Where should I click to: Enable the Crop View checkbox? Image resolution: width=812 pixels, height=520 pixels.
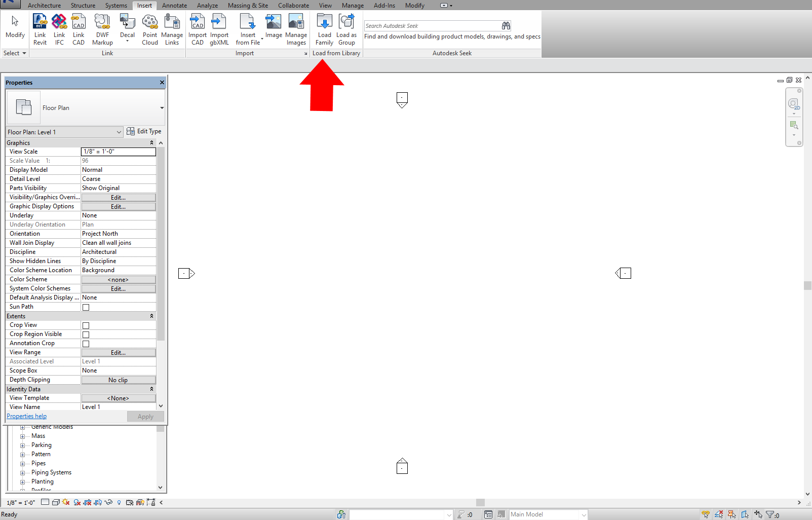(x=86, y=325)
